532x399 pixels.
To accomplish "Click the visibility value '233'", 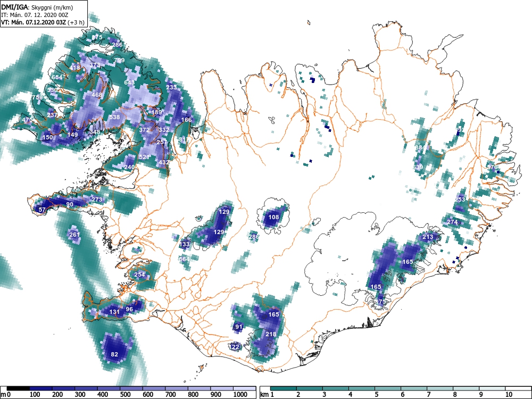I will (171, 87).
